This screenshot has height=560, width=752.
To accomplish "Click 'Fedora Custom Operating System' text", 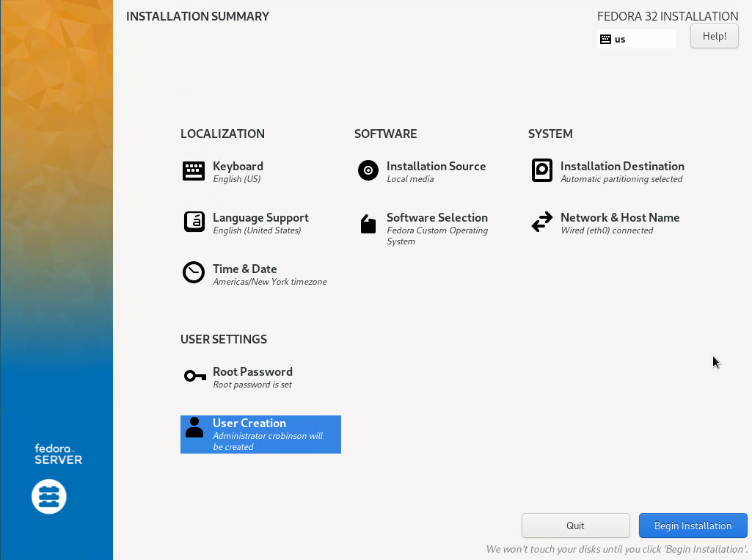I will point(437,236).
